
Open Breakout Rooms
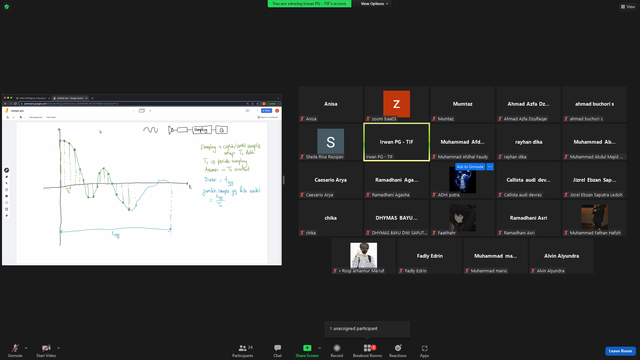coord(367,350)
